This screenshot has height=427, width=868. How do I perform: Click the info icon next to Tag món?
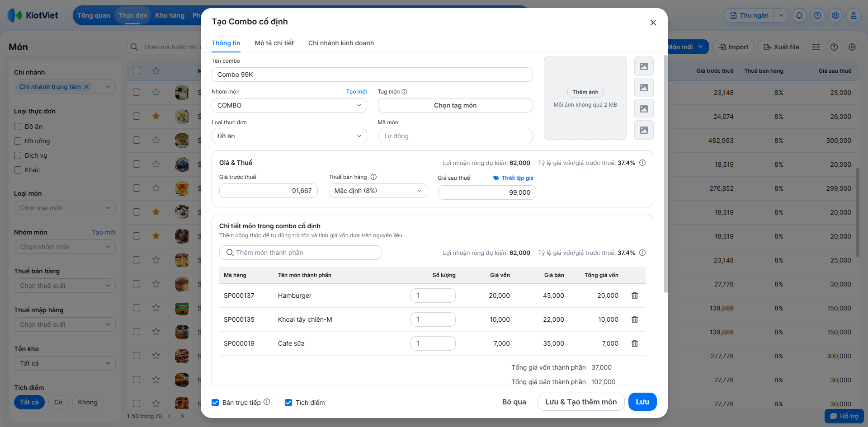tap(405, 92)
